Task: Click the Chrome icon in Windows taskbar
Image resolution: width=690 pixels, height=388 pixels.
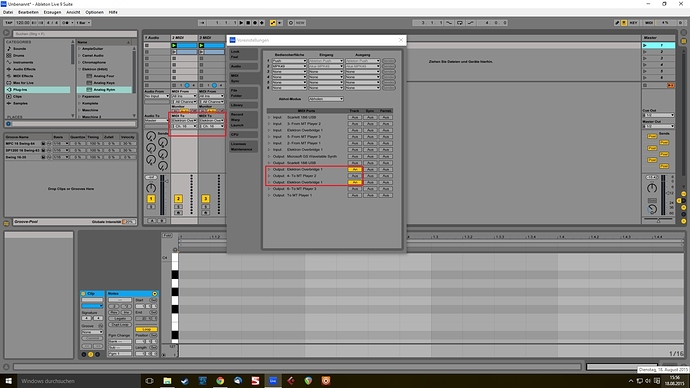Action: (220, 381)
